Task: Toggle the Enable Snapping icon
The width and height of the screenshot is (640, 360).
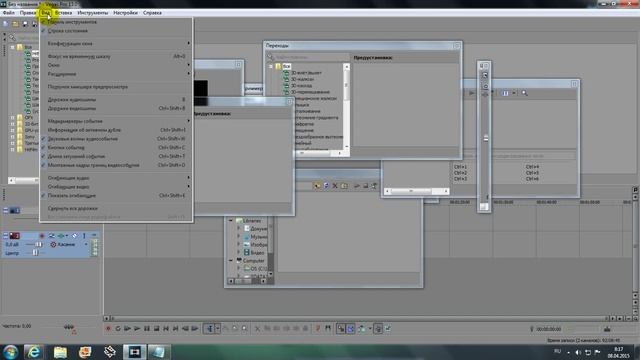Action: (x=341, y=329)
